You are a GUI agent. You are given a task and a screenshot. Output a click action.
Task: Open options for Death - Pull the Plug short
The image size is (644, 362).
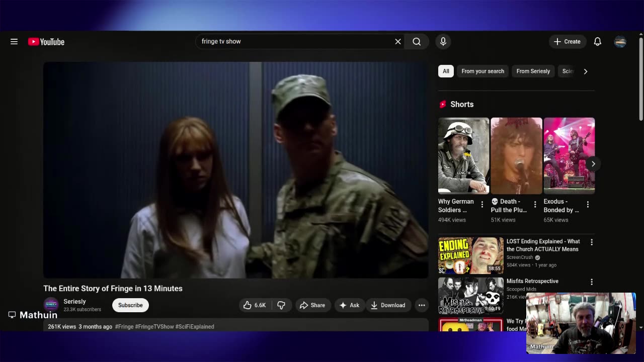(535, 205)
